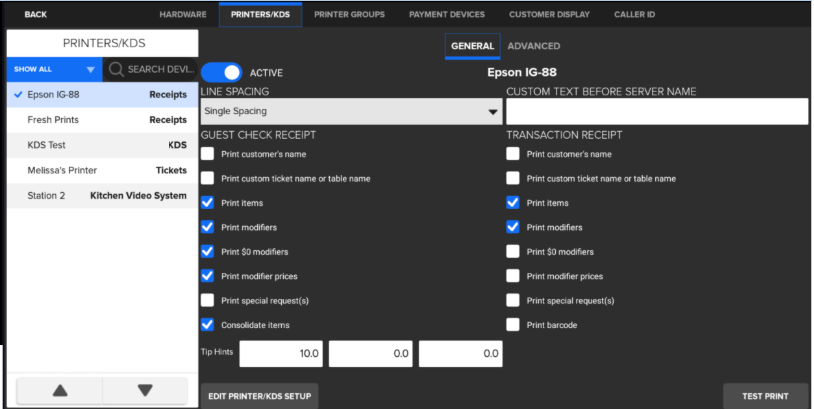The height and width of the screenshot is (409, 814).
Task: Toggle the Active switch off
Action: point(221,72)
